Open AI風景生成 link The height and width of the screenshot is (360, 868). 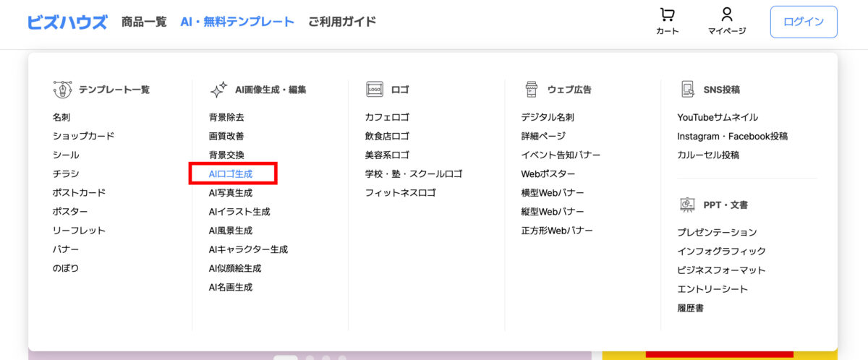pos(231,231)
